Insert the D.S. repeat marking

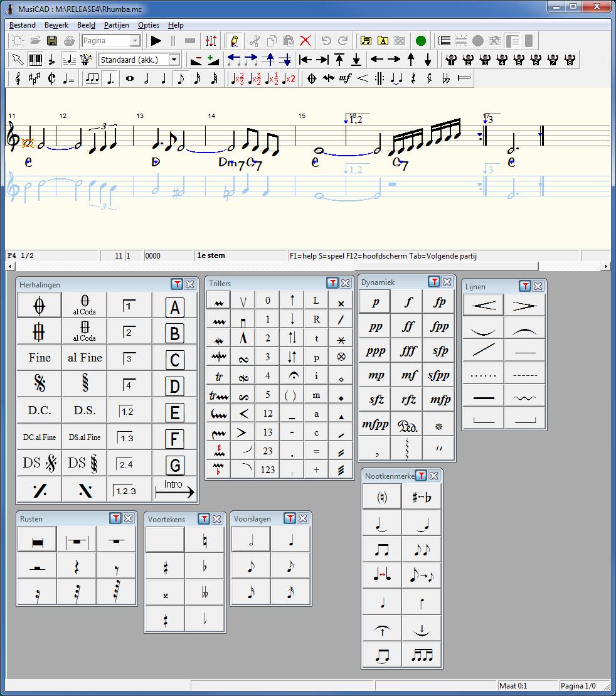(84, 410)
